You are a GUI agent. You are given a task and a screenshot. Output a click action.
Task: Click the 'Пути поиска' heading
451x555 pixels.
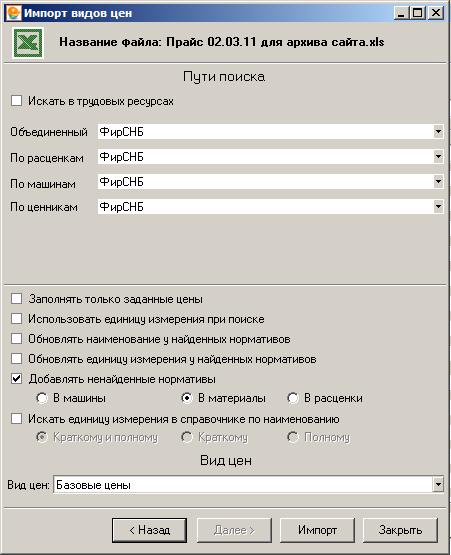pos(224,76)
